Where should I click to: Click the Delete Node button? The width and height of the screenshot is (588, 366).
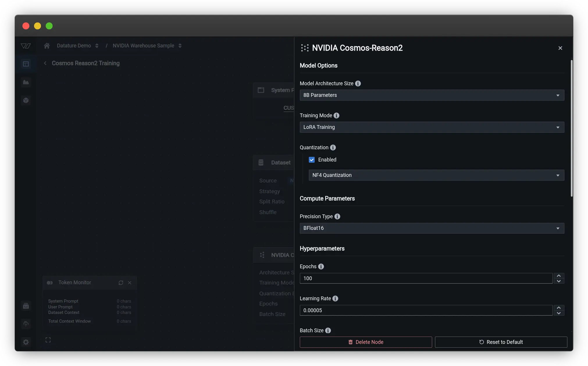(366, 342)
